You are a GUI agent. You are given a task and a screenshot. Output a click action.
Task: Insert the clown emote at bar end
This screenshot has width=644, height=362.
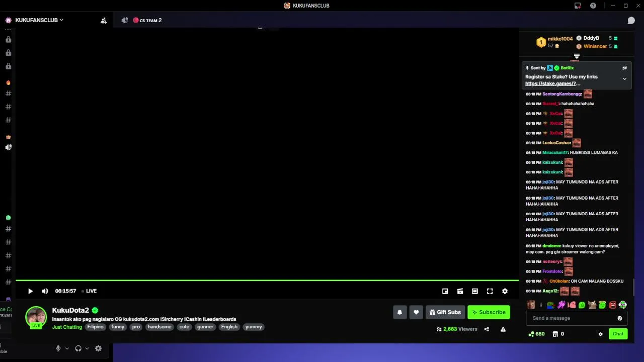(x=623, y=305)
